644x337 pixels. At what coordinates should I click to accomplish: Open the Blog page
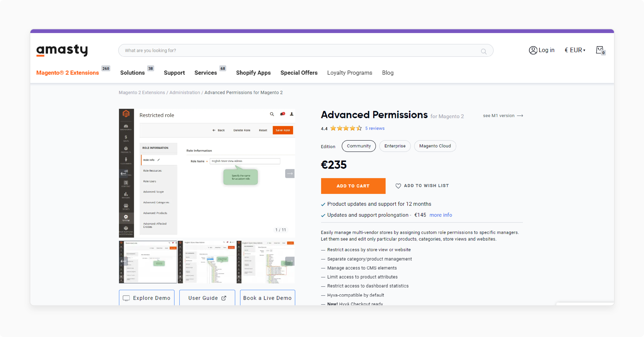pos(388,73)
